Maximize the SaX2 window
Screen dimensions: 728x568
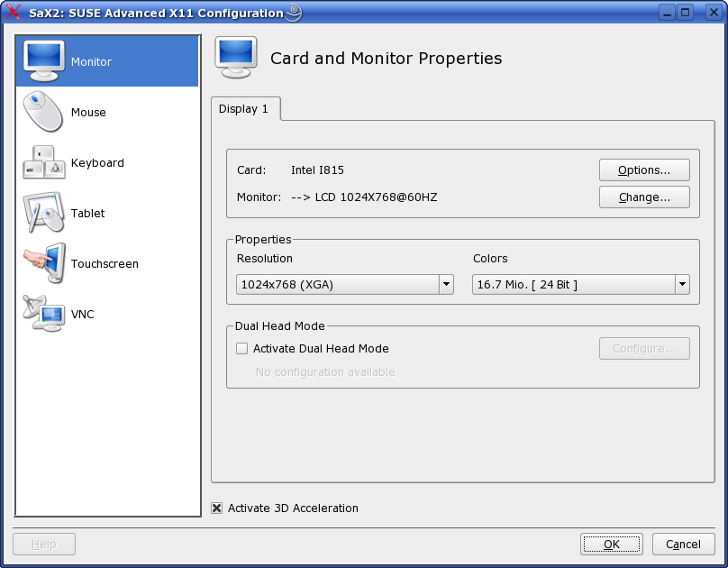coord(686,12)
